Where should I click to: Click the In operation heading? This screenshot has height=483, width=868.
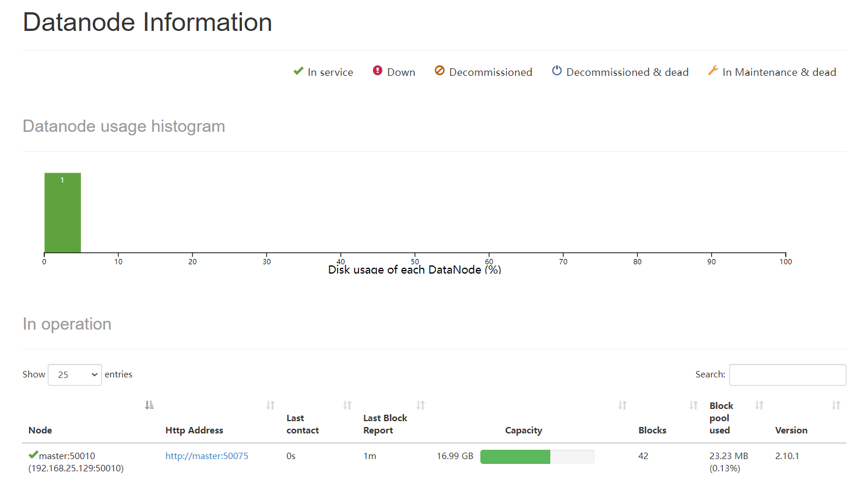point(67,324)
